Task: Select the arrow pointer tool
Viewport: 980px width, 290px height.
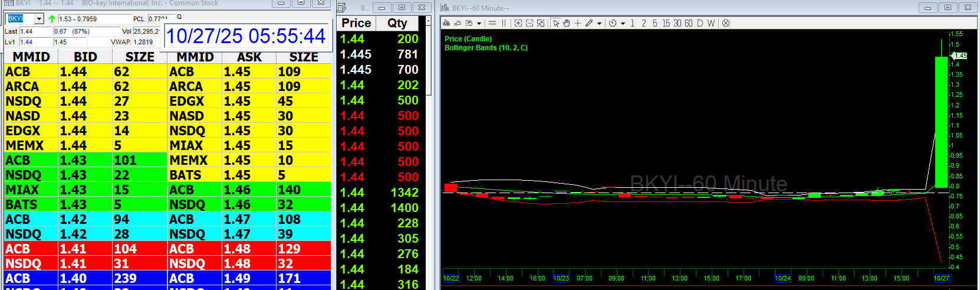Action: (556, 23)
